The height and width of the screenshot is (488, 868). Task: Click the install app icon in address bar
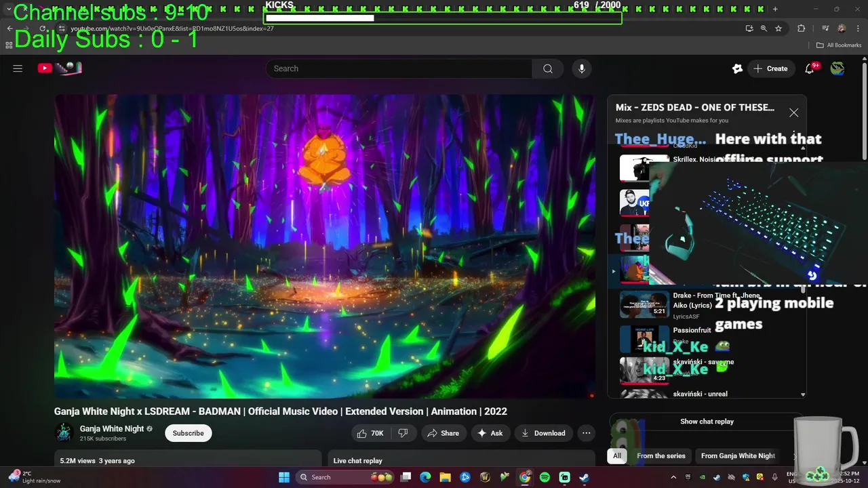point(749,28)
